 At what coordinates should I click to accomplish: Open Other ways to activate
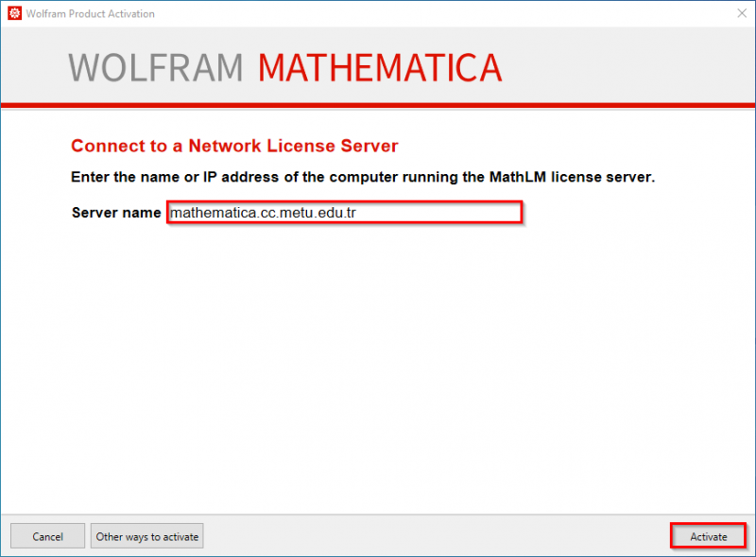click(147, 536)
